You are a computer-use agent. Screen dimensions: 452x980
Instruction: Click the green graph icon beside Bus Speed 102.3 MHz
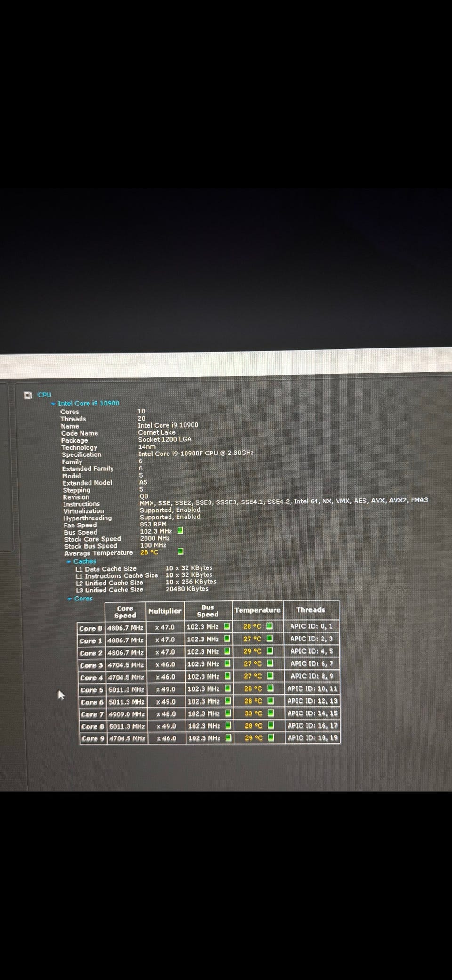180,531
